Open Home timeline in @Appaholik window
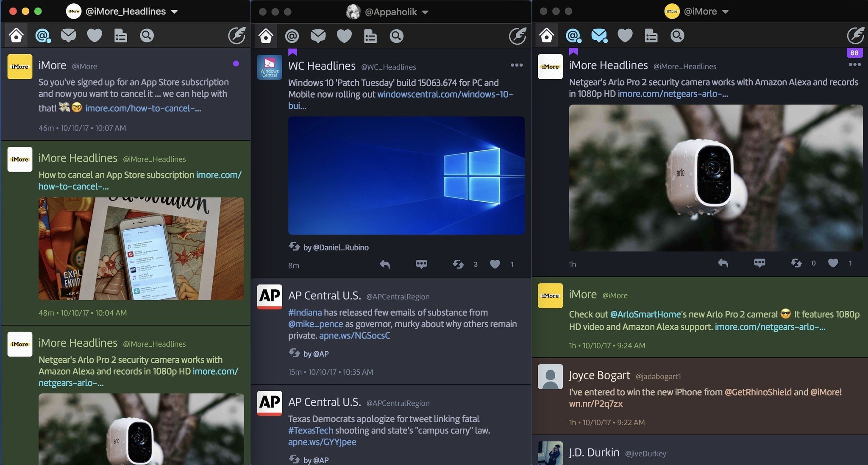The width and height of the screenshot is (868, 465). [x=266, y=36]
